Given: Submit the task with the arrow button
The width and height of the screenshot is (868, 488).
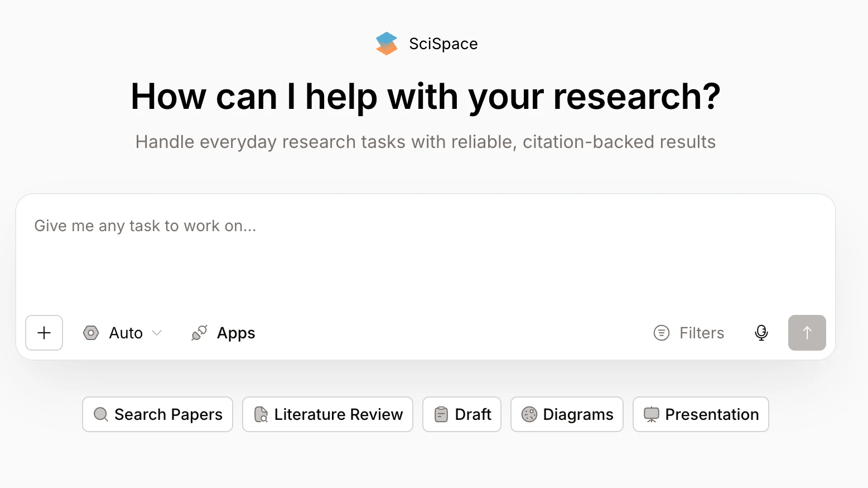Looking at the screenshot, I should pos(807,333).
